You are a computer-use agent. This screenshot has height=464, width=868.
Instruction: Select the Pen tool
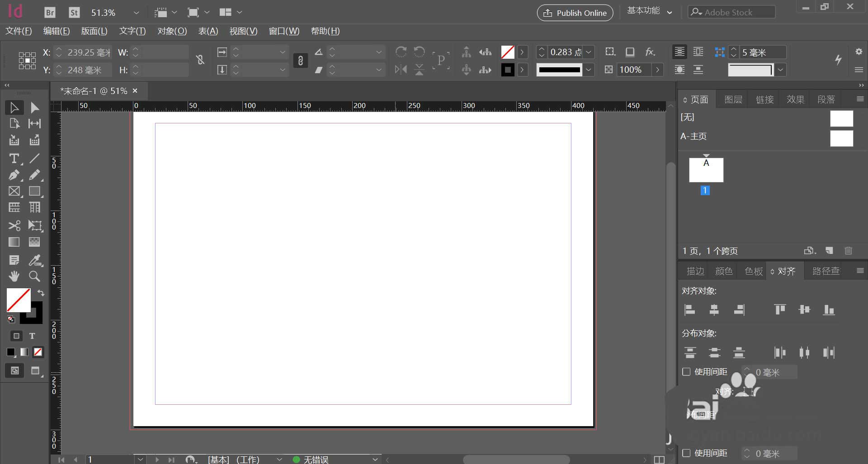click(x=14, y=175)
